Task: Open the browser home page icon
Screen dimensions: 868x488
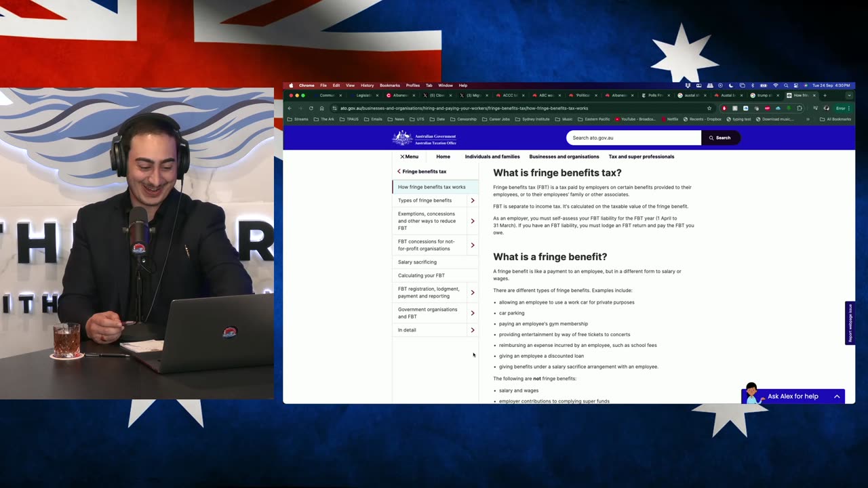Action: click(x=322, y=108)
